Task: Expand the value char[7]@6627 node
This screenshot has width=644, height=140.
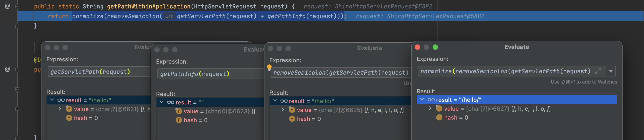Action: point(430,109)
